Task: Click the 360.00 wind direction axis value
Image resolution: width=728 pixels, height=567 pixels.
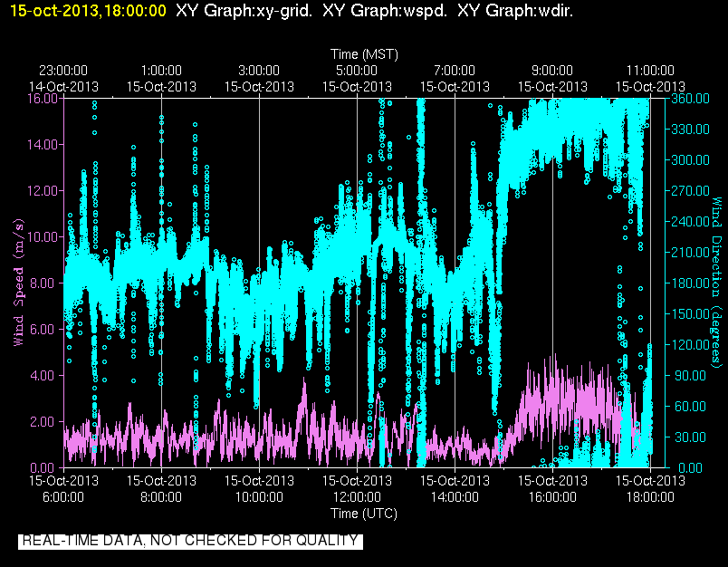Action: (690, 99)
